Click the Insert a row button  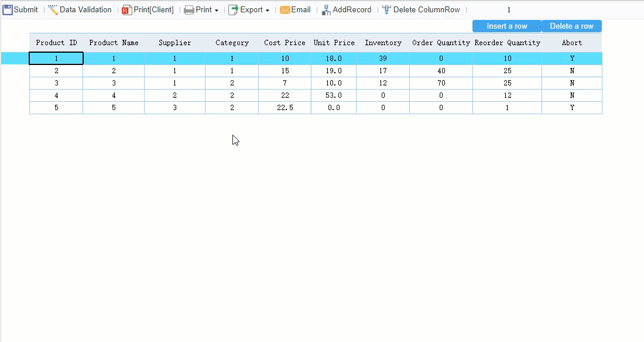(506, 26)
